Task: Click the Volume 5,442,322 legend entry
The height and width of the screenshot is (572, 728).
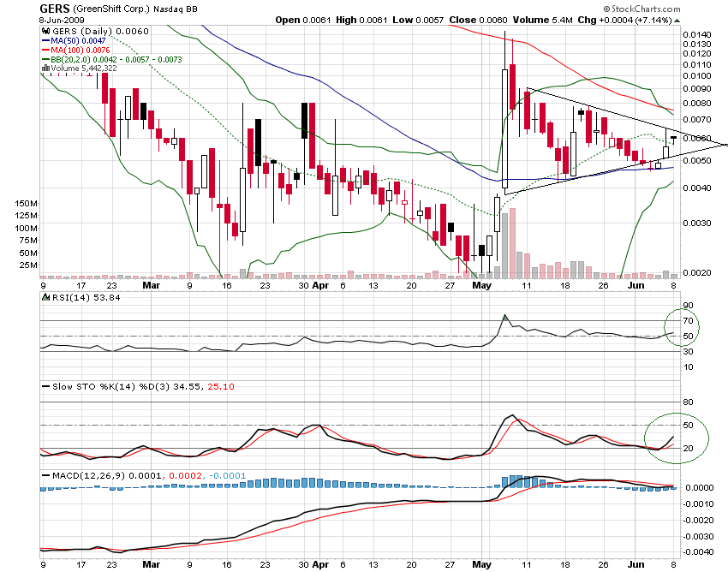Action: click(x=84, y=69)
